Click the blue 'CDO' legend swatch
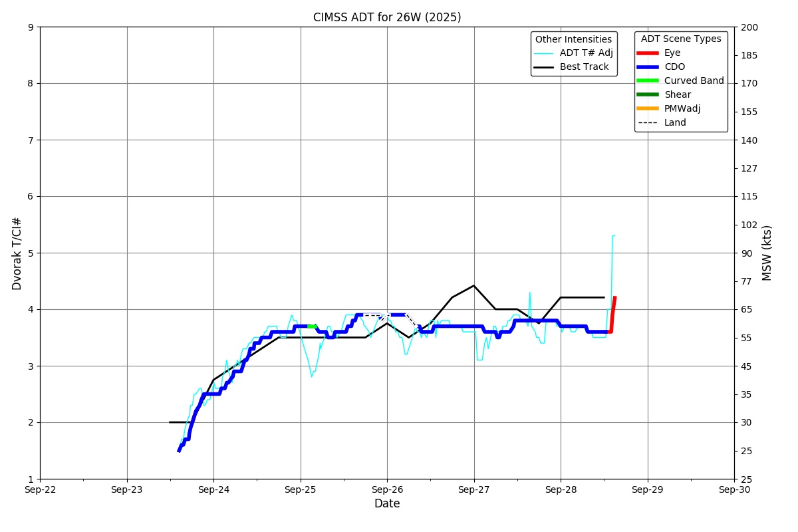The width and height of the screenshot is (798, 532). [648, 67]
